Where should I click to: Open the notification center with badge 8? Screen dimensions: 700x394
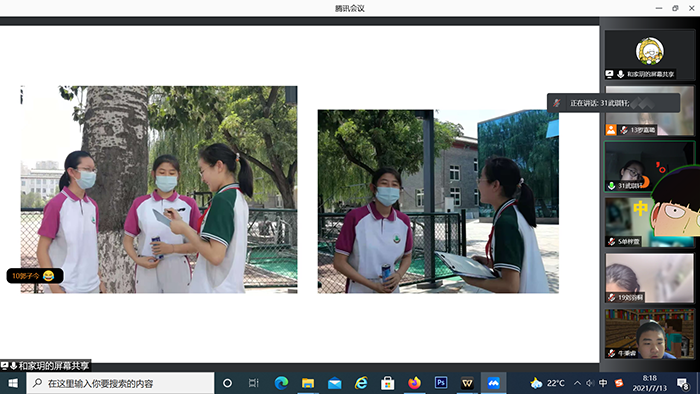click(x=683, y=383)
